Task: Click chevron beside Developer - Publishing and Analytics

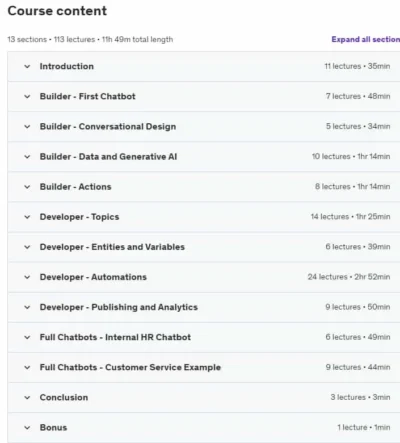Action: coord(27,307)
